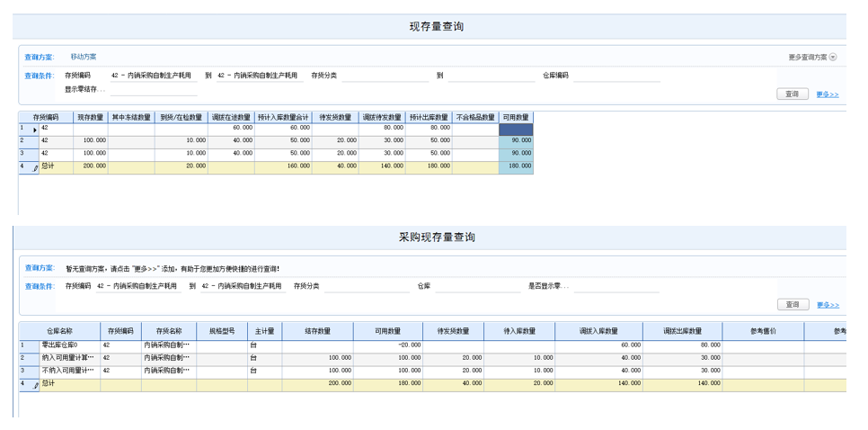This screenshot has height=430, width=868.
Task: Click 存货编码 start field in 现存量查询
Action: click(x=154, y=76)
